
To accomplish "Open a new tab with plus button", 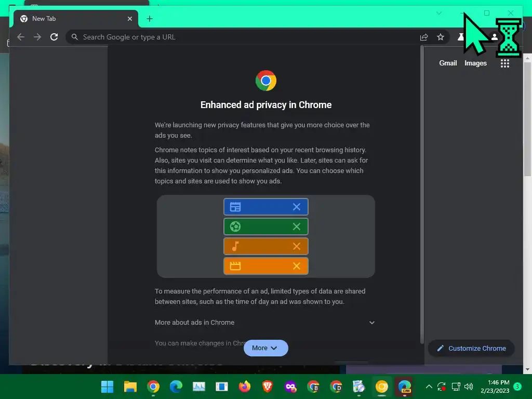I will [150, 19].
